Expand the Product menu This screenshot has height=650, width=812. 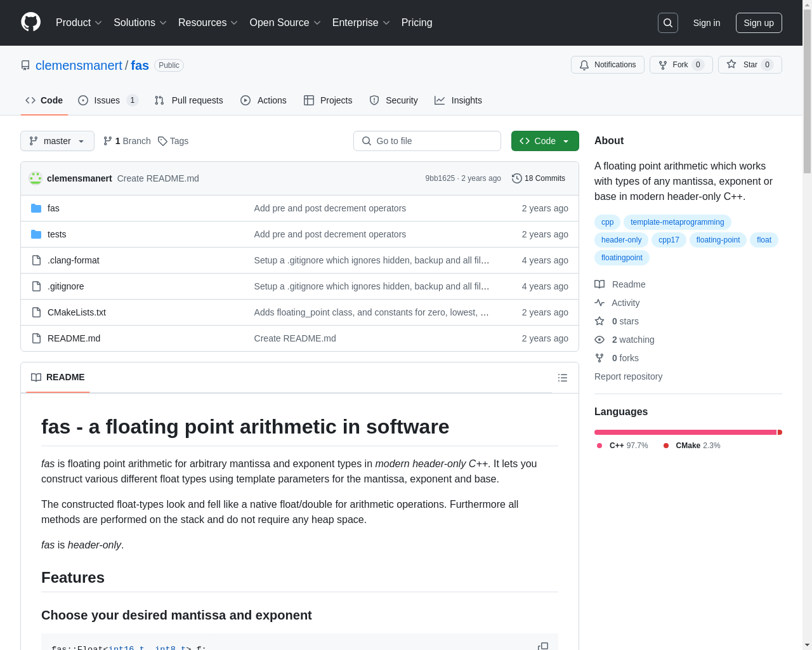tap(79, 23)
